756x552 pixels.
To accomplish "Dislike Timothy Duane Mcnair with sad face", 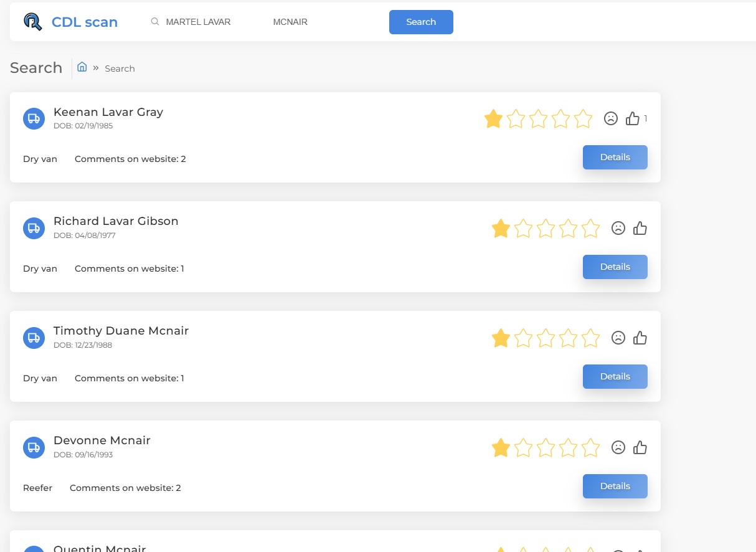I will coord(618,338).
